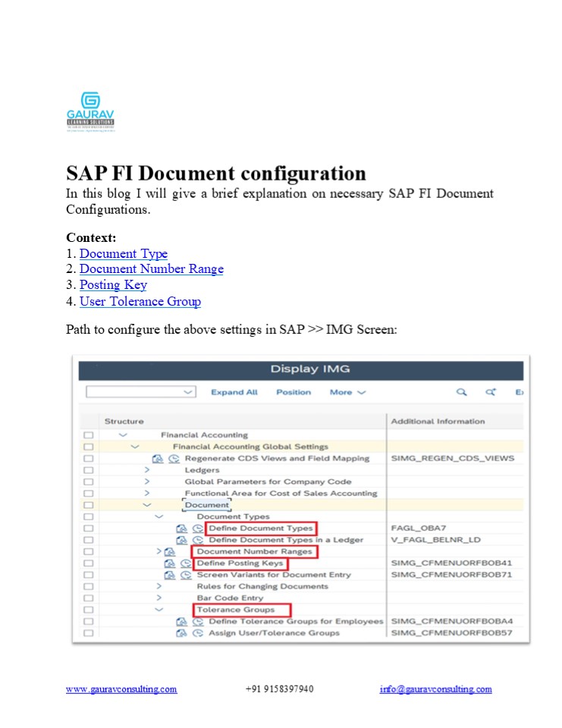
Task: Open documentation icon for Define Document Types
Action: coord(181,529)
